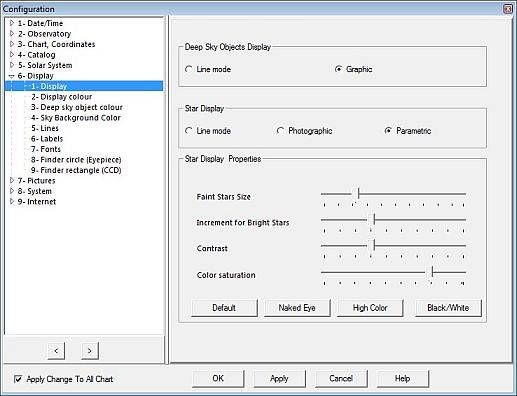
Task: Expand the 3- Chart, Coordinates node
Action: coord(12,44)
